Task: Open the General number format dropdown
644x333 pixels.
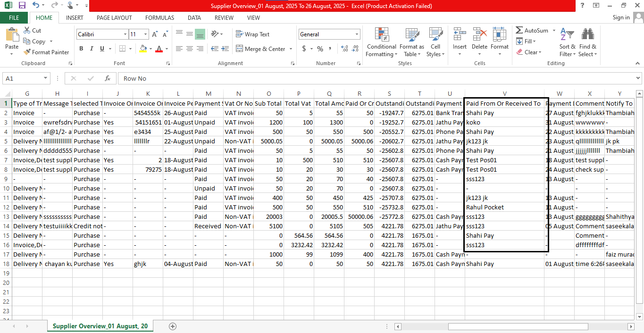Action: (356, 34)
